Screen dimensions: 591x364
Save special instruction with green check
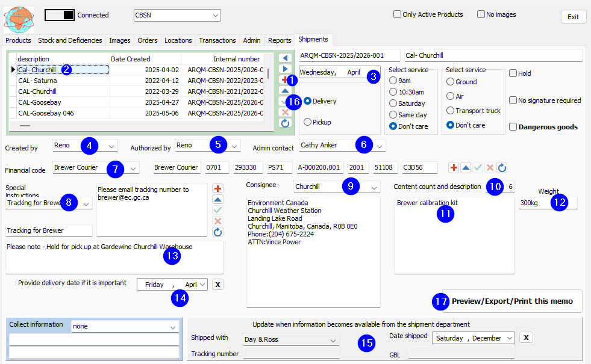point(217,210)
